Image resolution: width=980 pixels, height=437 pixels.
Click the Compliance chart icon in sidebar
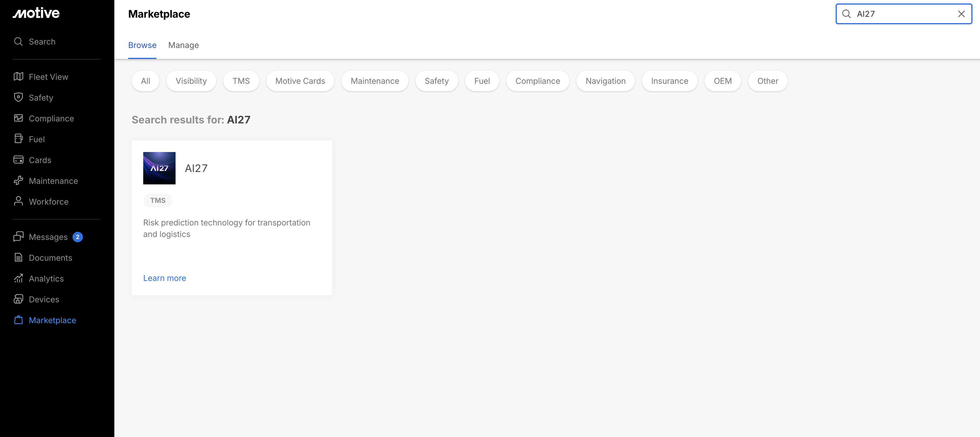click(x=18, y=118)
